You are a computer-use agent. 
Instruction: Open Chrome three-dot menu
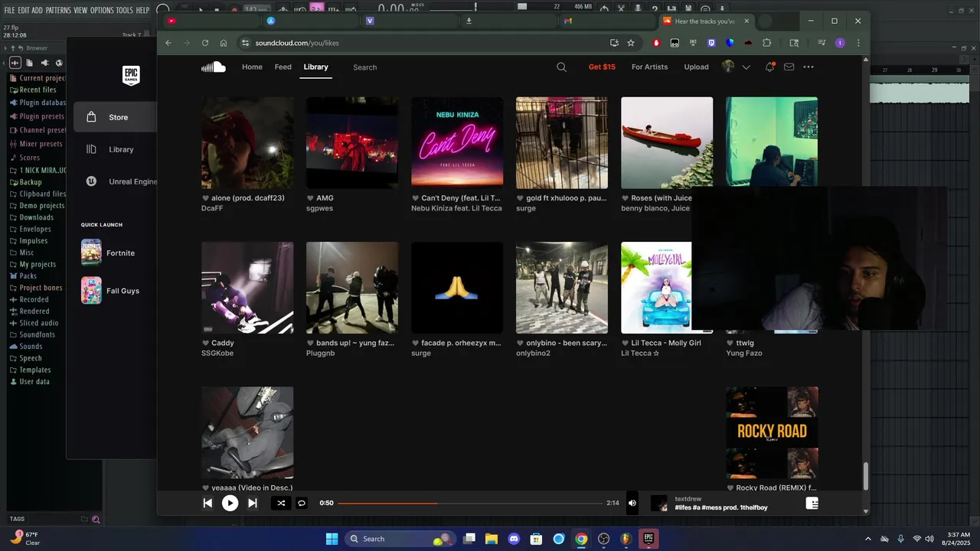pos(858,43)
